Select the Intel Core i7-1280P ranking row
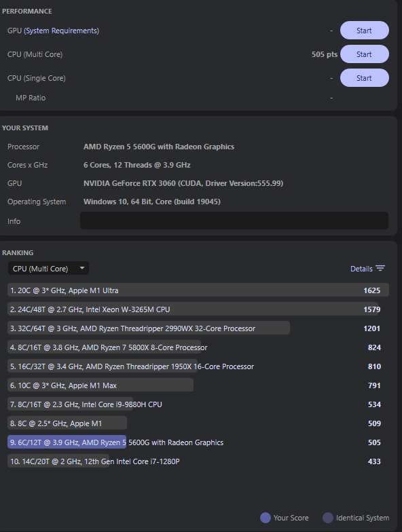 (x=198, y=461)
